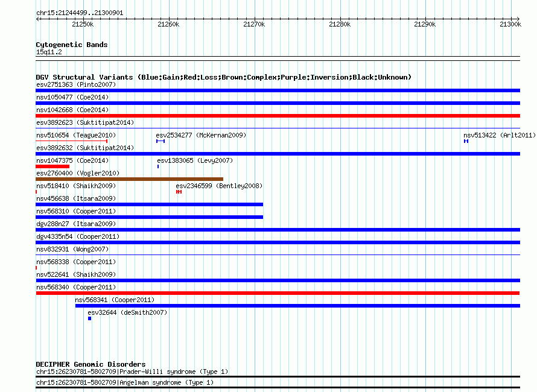Open the nsv1047375 (Coe2014) label
537x392 pixels.
pyautogui.click(x=72, y=160)
